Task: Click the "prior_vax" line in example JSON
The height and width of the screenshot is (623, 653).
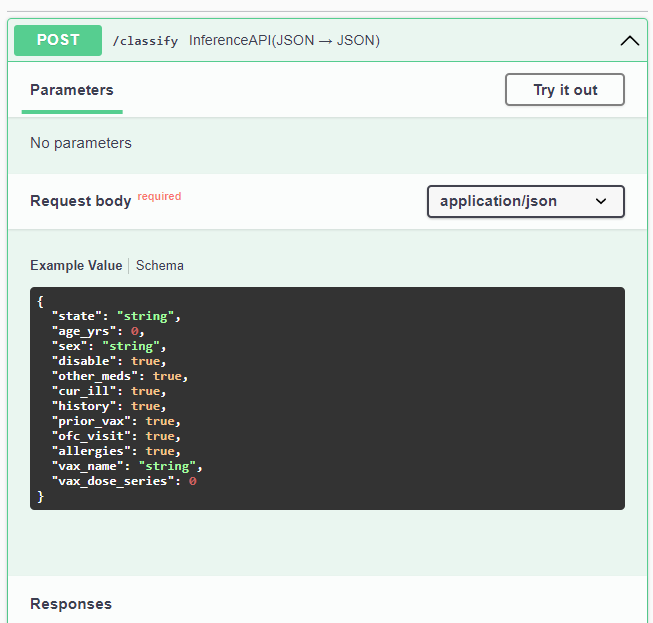Action: [x=116, y=421]
